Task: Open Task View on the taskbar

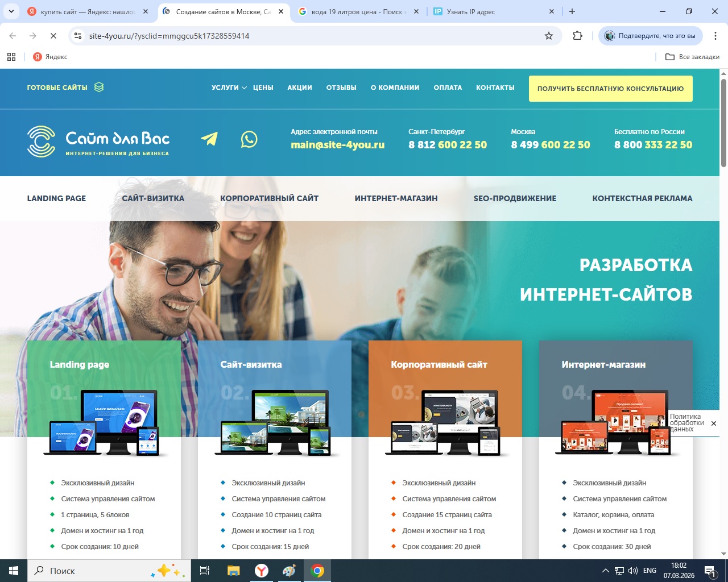Action: [x=205, y=571]
